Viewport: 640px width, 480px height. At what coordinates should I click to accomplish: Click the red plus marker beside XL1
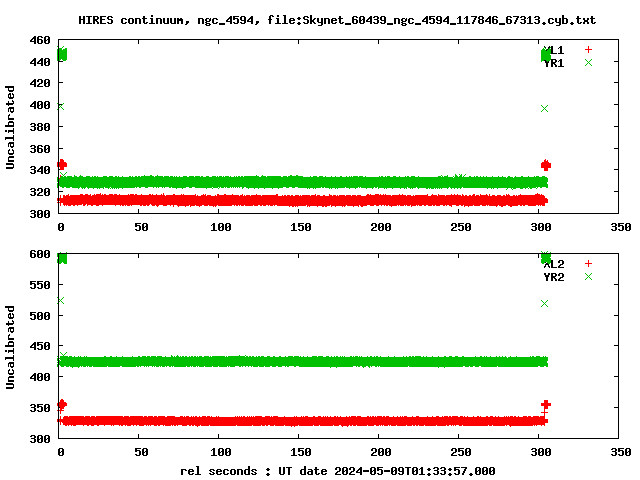click(588, 50)
